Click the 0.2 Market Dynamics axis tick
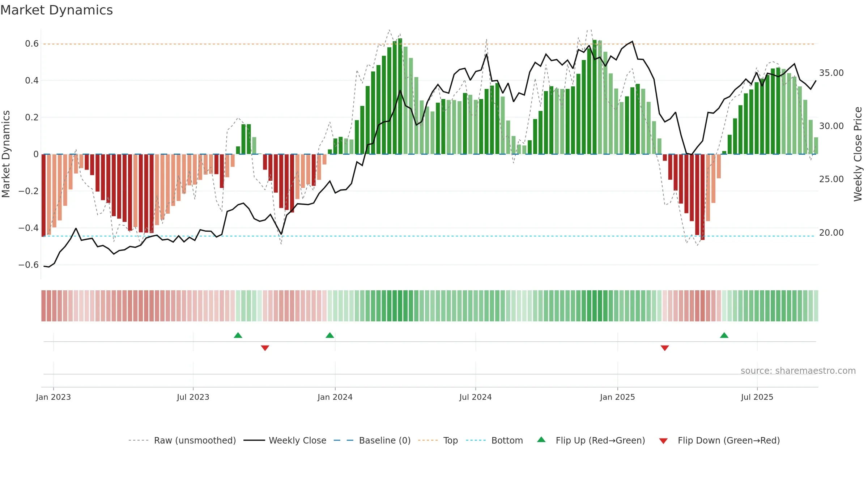Screen dimensions: 868x488 [x=32, y=117]
